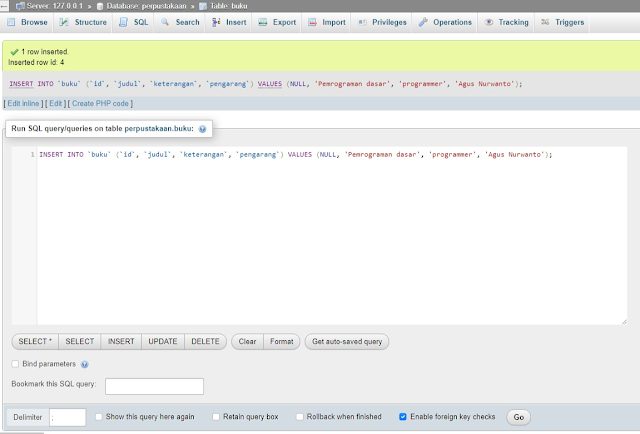Click the Structure tab icon
The image size is (640, 434).
point(64,22)
